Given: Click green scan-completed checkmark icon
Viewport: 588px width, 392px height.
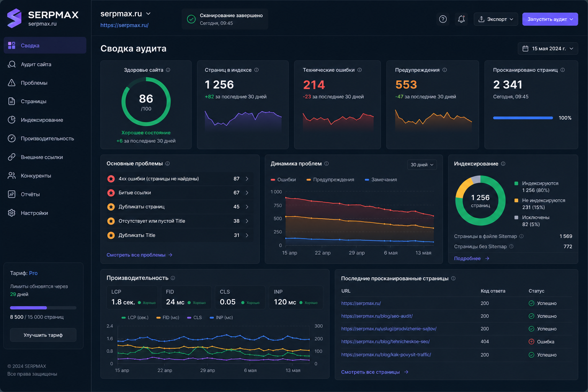Looking at the screenshot, I should [191, 19].
